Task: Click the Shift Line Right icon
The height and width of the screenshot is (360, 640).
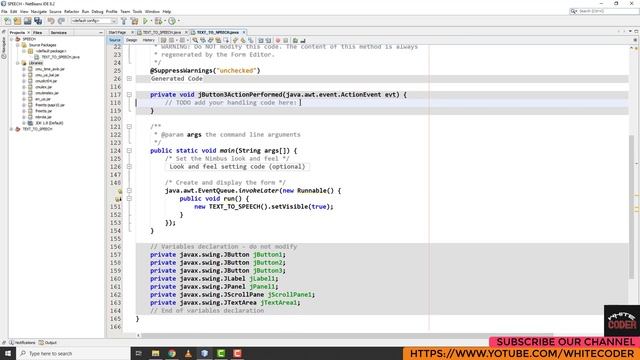Action: [268, 40]
